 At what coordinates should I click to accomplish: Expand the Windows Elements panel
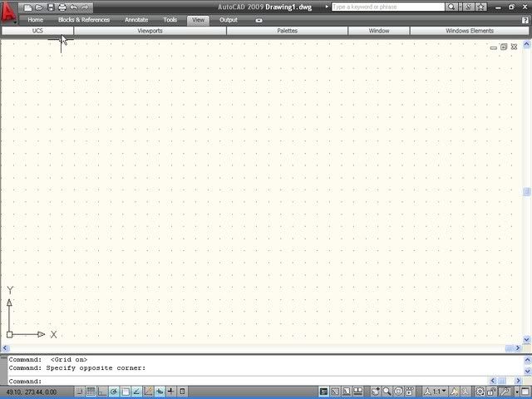[x=470, y=31]
